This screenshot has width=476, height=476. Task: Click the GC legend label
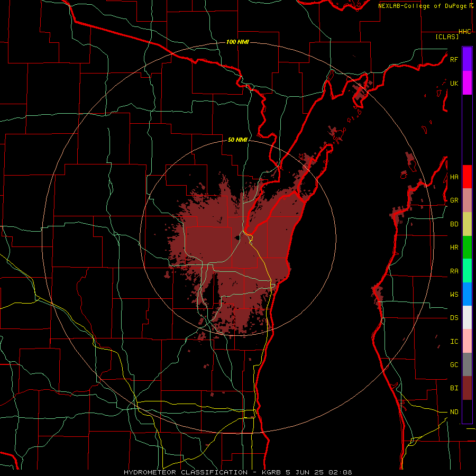(454, 365)
